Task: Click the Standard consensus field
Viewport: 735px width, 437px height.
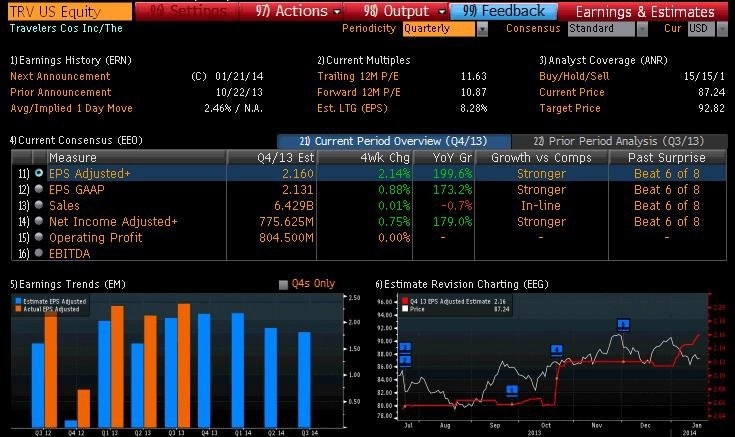Action: (x=602, y=29)
